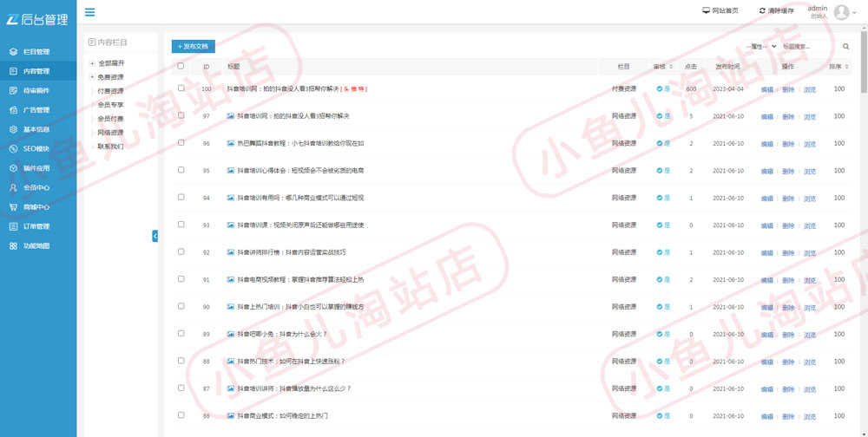Click 编辑 link for row ID 100
This screenshot has width=868, height=437.
(x=766, y=89)
